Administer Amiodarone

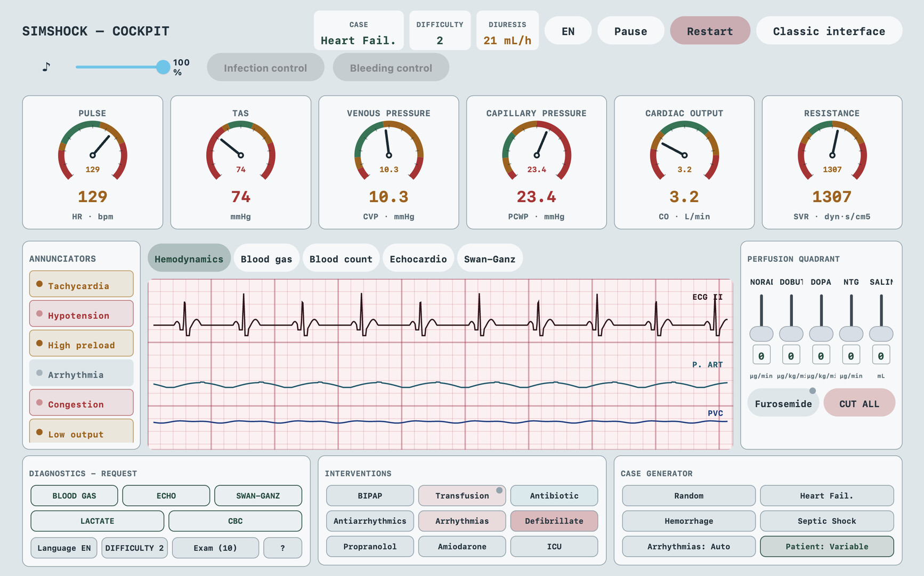pos(462,546)
